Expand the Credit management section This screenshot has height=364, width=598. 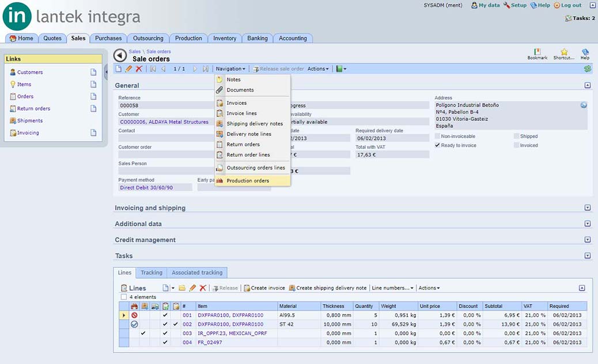click(587, 240)
